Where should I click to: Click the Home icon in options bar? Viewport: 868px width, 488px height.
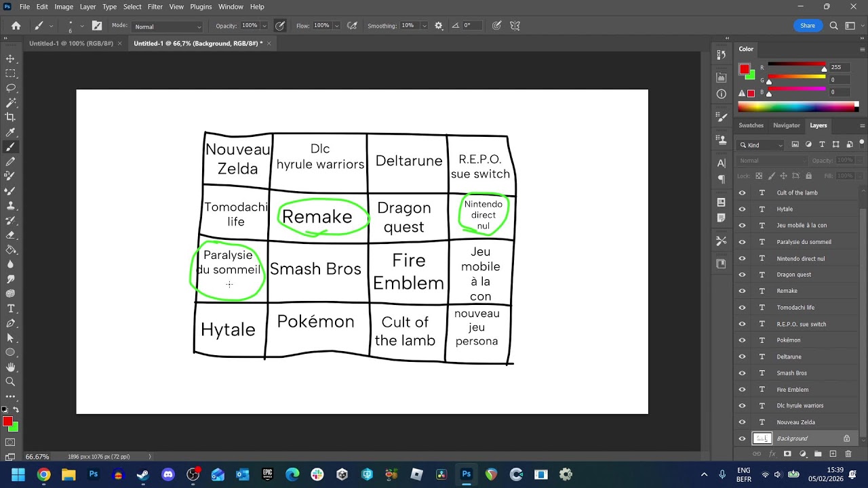tap(16, 26)
